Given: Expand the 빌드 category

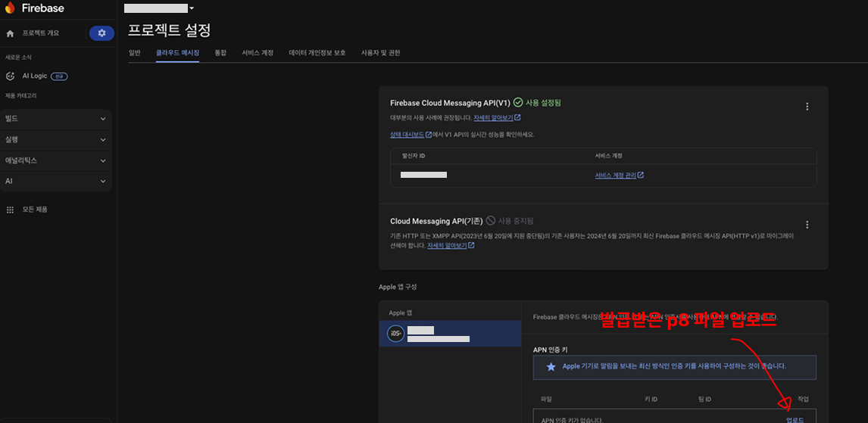Looking at the screenshot, I should [56, 119].
